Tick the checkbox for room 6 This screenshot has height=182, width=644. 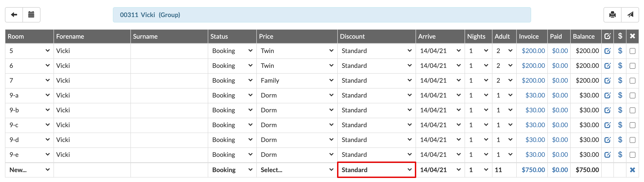(632, 66)
